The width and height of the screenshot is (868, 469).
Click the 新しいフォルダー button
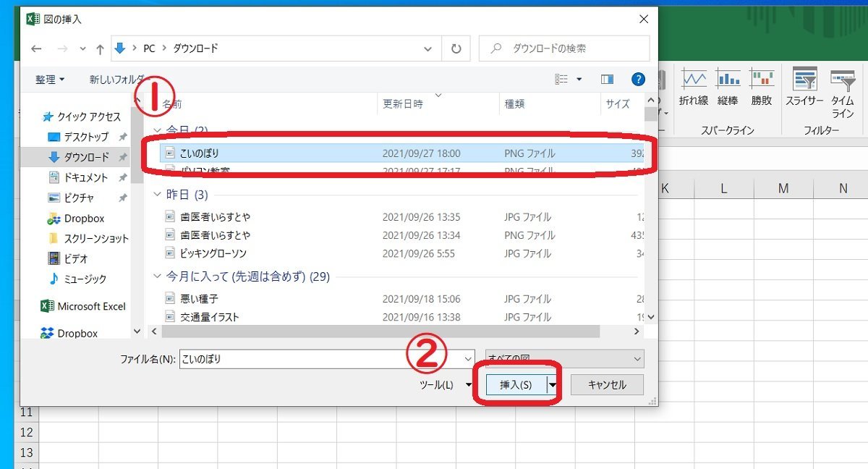tap(116, 79)
